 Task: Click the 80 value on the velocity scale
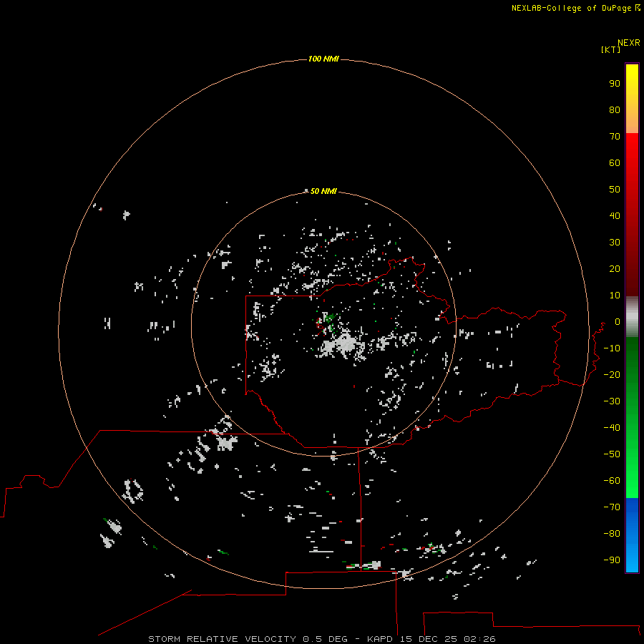point(615,110)
